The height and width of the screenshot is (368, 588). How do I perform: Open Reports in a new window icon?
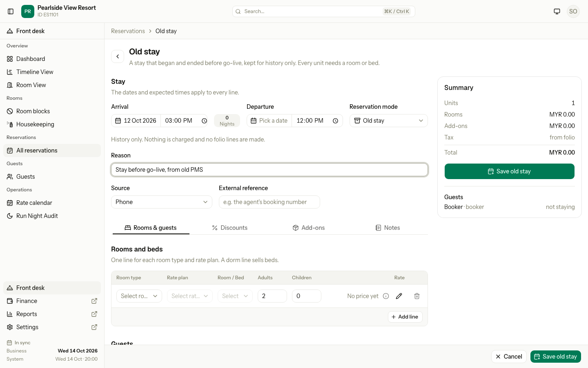94,314
